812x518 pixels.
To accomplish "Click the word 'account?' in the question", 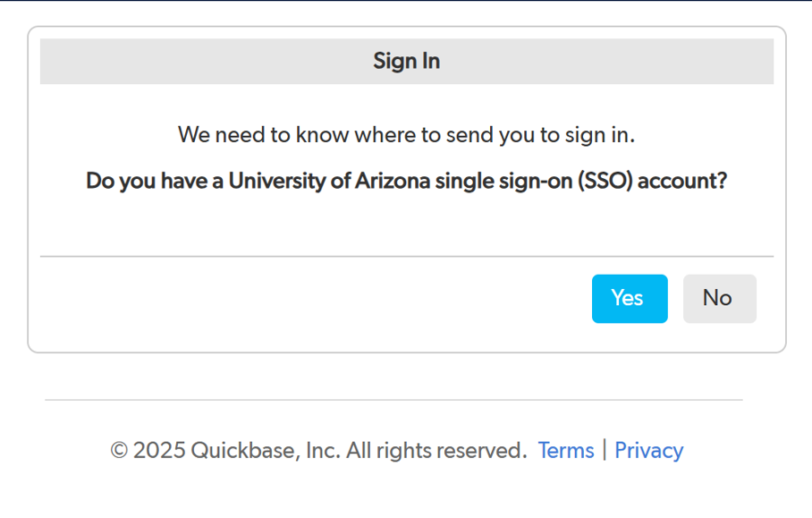I will click(x=683, y=182).
